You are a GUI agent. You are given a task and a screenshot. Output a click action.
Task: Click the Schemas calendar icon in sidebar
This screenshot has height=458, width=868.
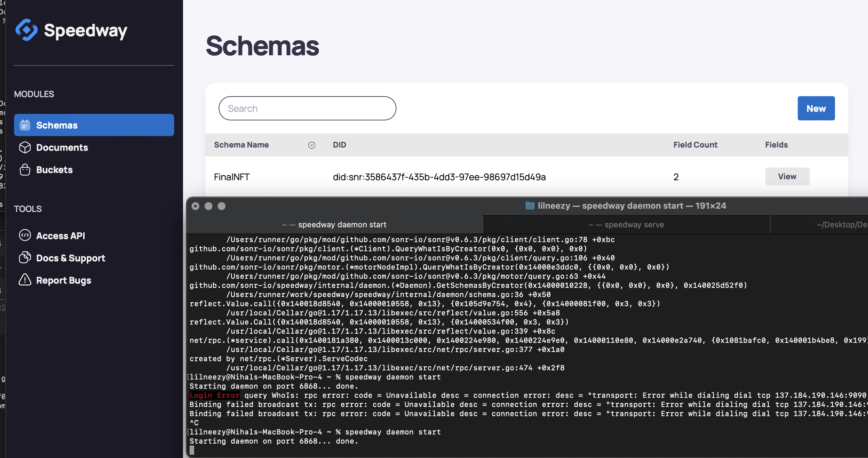pos(25,125)
